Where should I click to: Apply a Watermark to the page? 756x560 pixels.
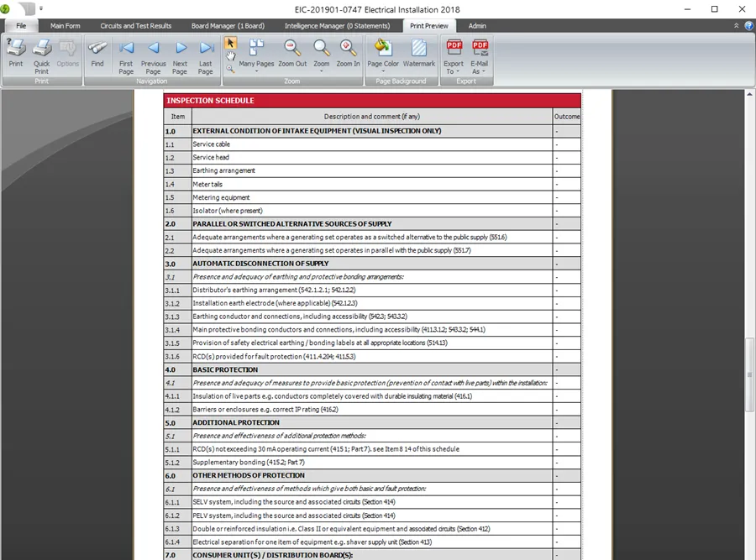418,52
